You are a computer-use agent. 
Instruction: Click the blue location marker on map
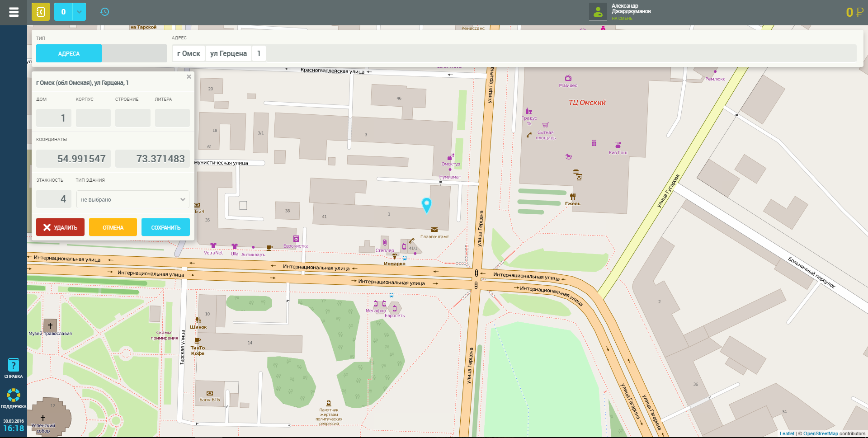426,205
